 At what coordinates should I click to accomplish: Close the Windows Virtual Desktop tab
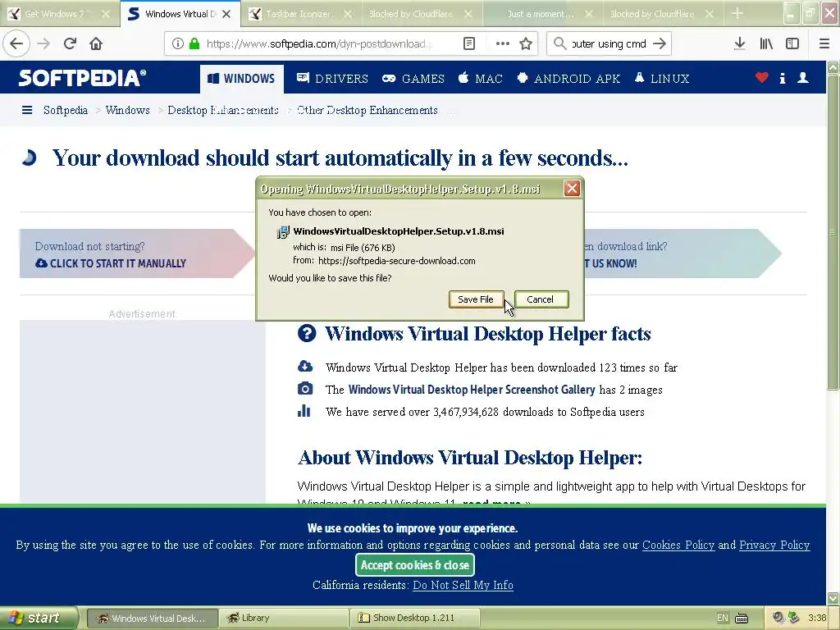click(226, 14)
